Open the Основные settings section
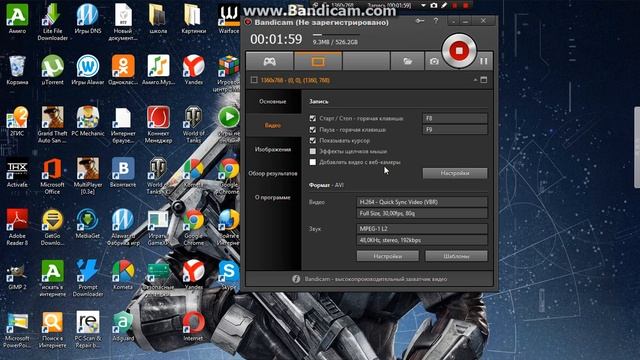The height and width of the screenshot is (360, 640). tap(273, 101)
